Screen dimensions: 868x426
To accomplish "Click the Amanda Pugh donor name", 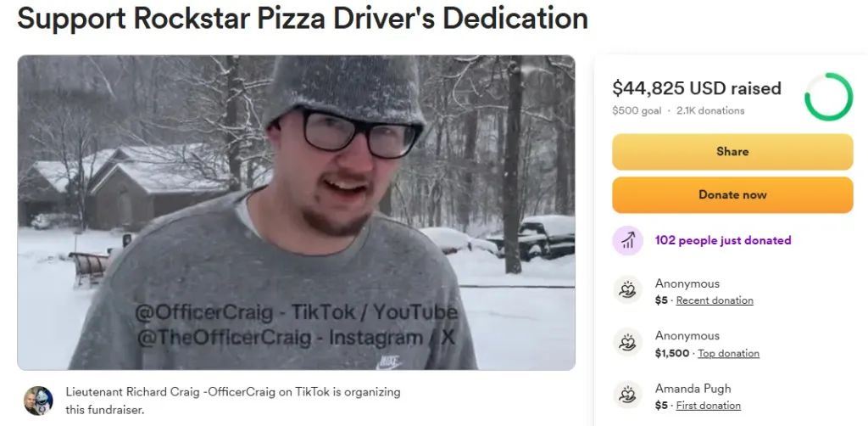I will click(x=693, y=389).
